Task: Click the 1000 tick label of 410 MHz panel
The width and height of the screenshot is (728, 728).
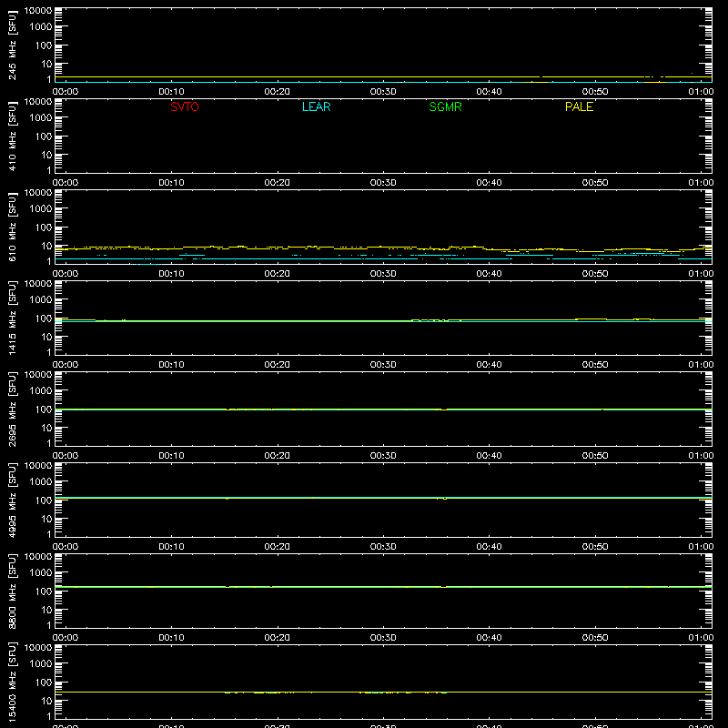Action: coord(41,117)
